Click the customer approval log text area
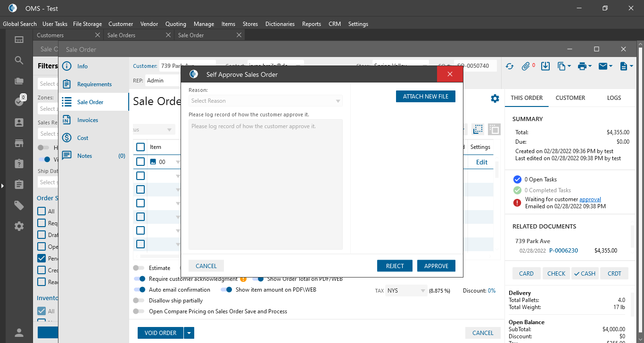Screen dimensions: 644x343 pos(265,184)
